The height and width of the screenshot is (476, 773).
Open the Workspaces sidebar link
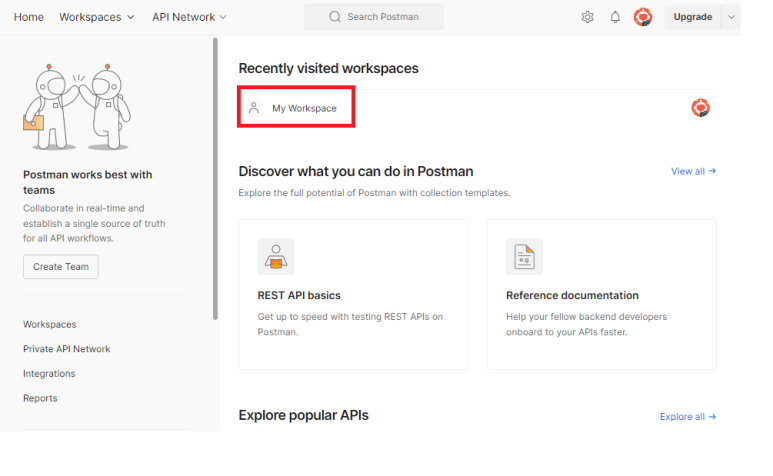pyautogui.click(x=50, y=325)
